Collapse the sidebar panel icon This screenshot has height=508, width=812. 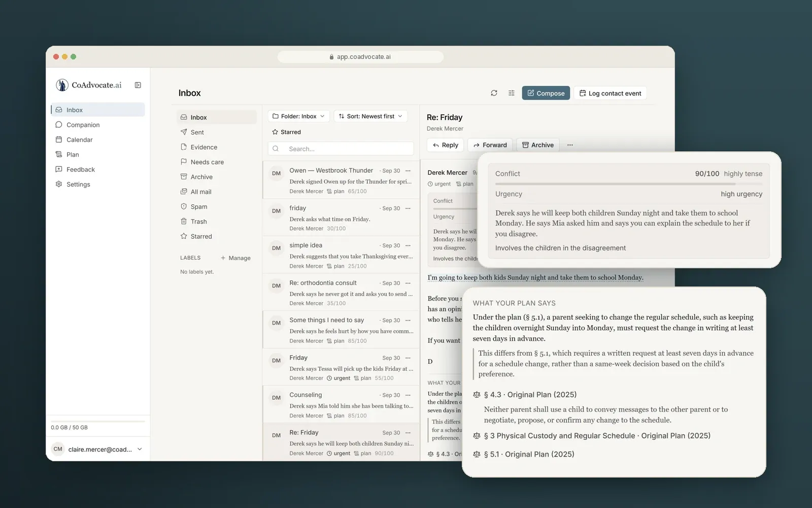138,85
